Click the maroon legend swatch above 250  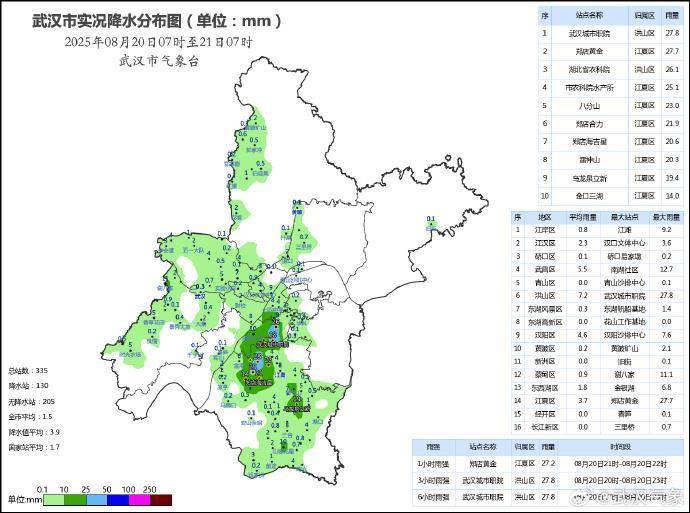[x=161, y=500]
